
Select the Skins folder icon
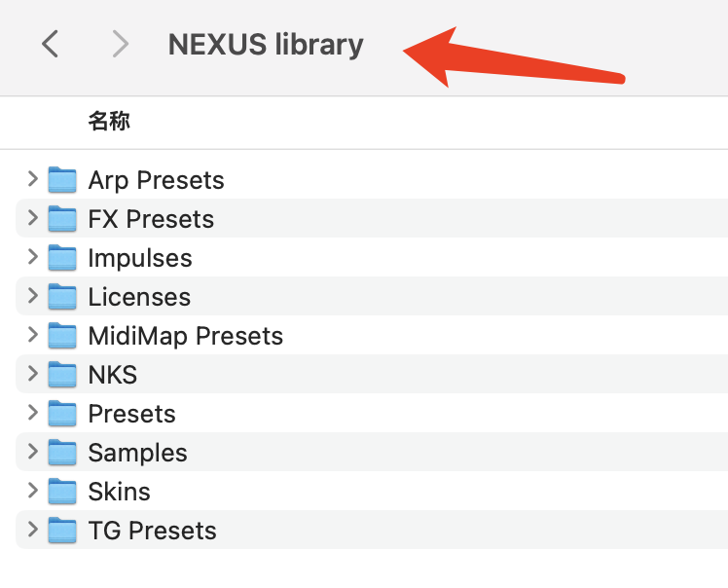coord(62,492)
